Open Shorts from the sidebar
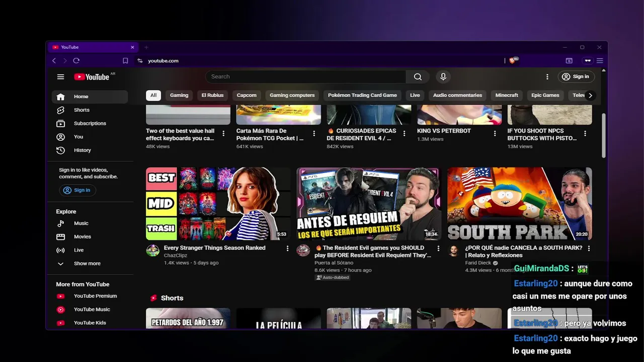The image size is (644, 362). coord(90,110)
